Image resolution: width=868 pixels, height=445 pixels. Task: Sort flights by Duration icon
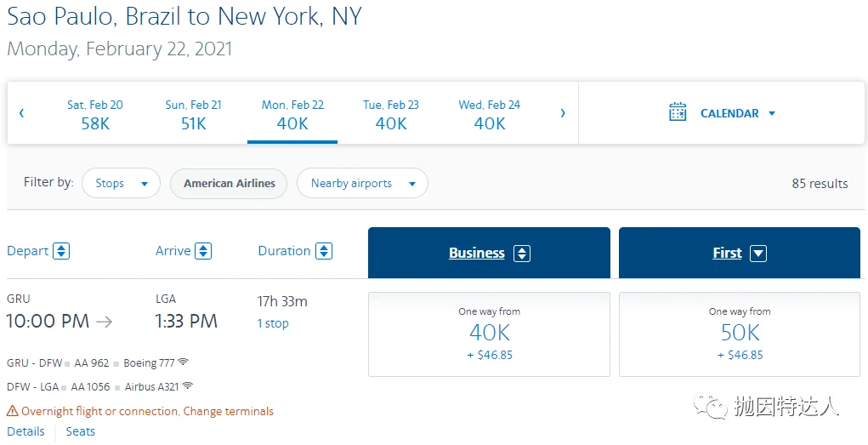tap(324, 251)
